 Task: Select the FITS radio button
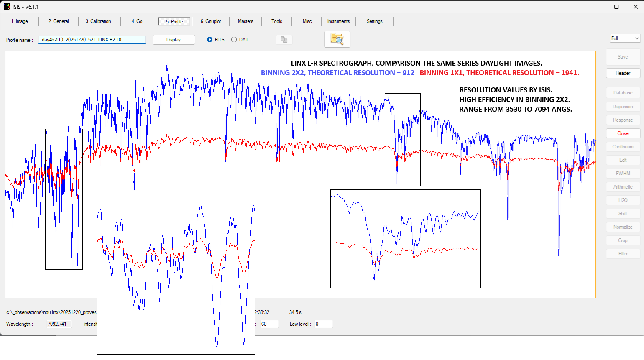pos(210,40)
